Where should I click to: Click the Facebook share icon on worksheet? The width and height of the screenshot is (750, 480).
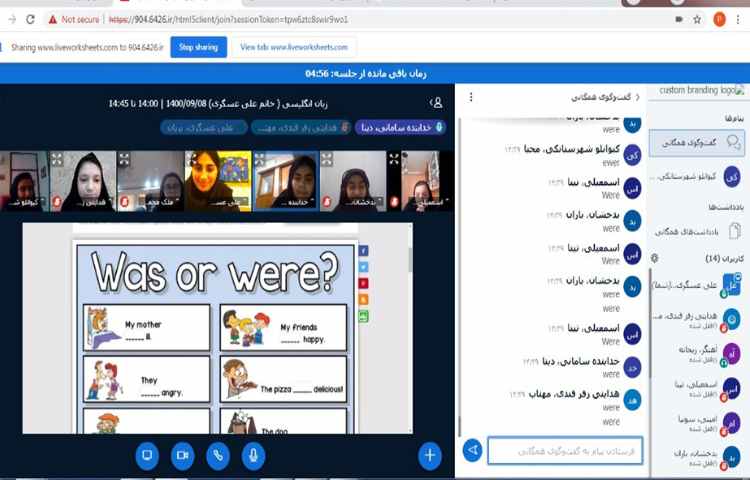363,251
